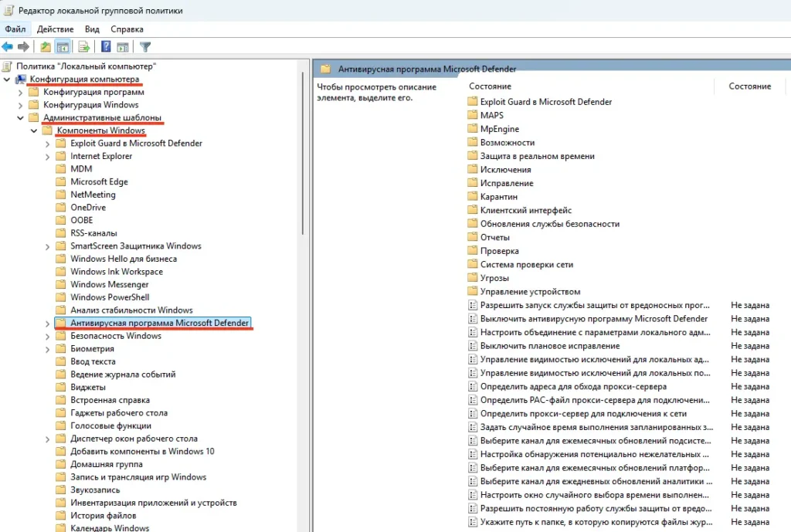Select История файлов in the tree

coord(103,515)
